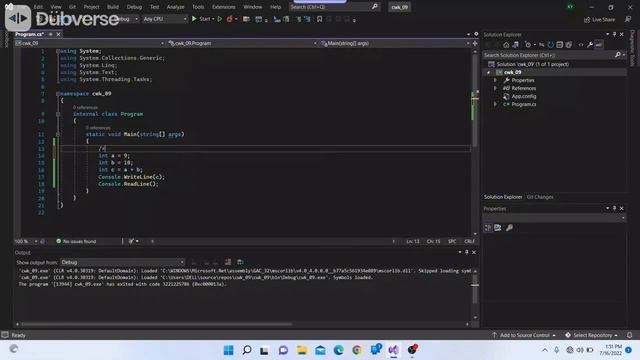Expand the References node in Solution Explorer

pos(496,88)
